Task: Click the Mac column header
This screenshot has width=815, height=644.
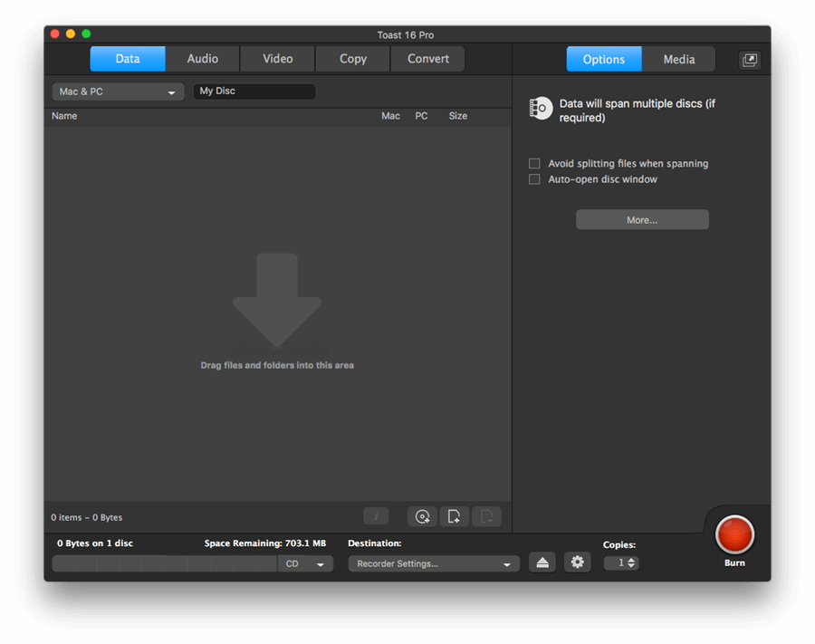Action: (391, 116)
